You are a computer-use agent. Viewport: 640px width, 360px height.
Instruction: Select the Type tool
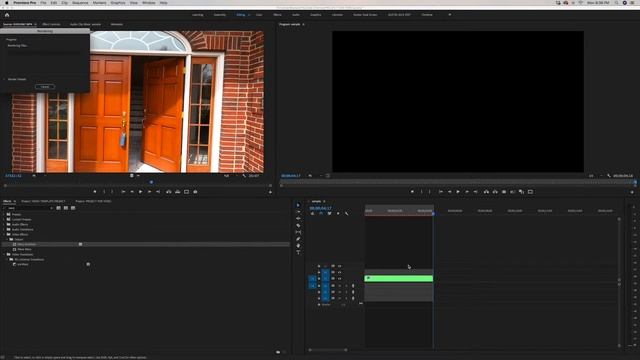pyautogui.click(x=298, y=252)
